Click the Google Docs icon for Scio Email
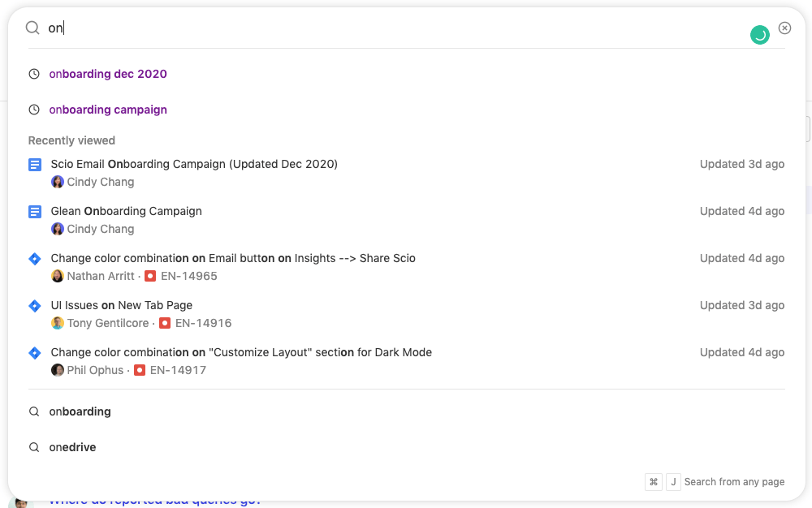812x508 pixels. (x=35, y=165)
